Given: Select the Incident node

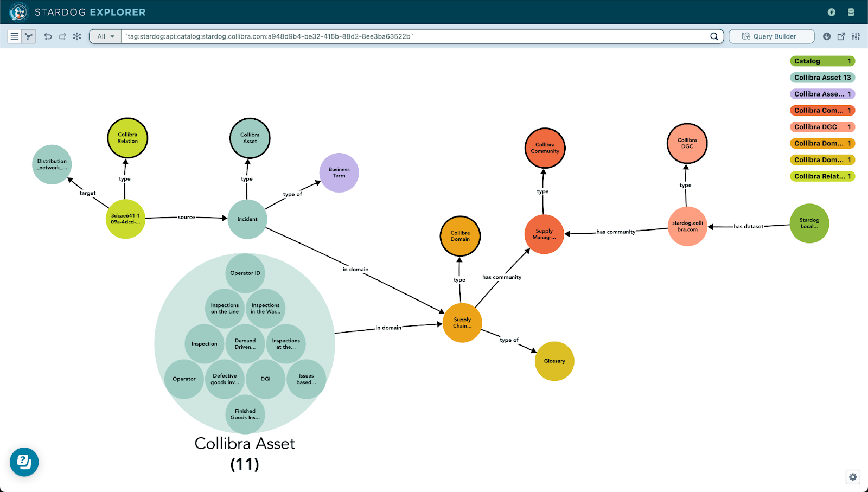Looking at the screenshot, I should [247, 219].
